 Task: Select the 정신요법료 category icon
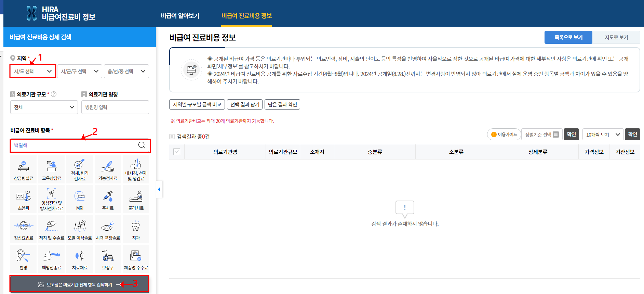(23, 229)
